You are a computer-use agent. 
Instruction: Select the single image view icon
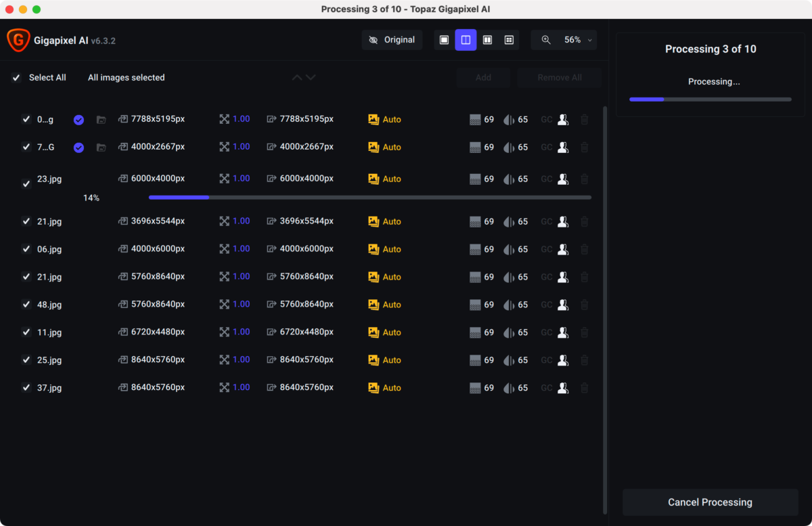coord(444,40)
